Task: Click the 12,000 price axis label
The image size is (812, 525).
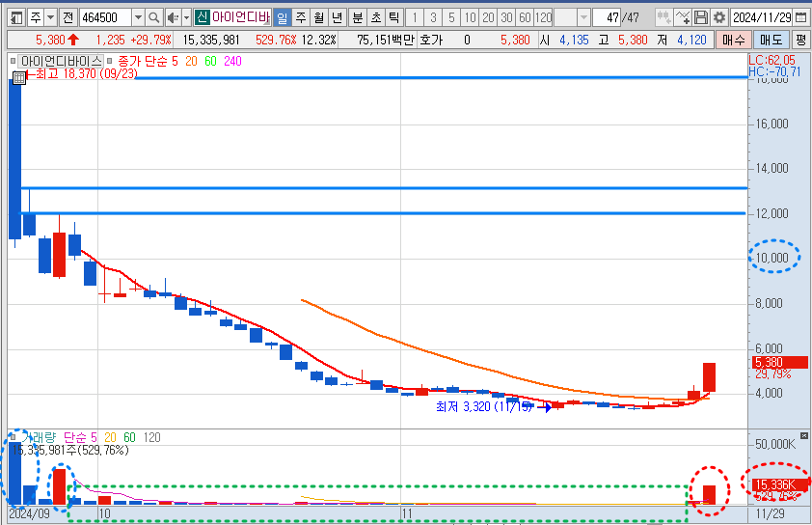Action: 771,213
